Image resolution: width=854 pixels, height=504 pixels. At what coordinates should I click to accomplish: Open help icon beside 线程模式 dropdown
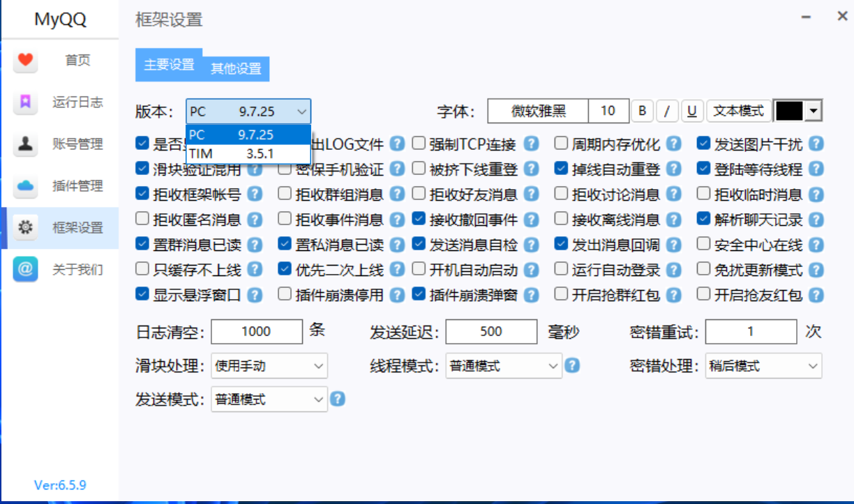(572, 365)
